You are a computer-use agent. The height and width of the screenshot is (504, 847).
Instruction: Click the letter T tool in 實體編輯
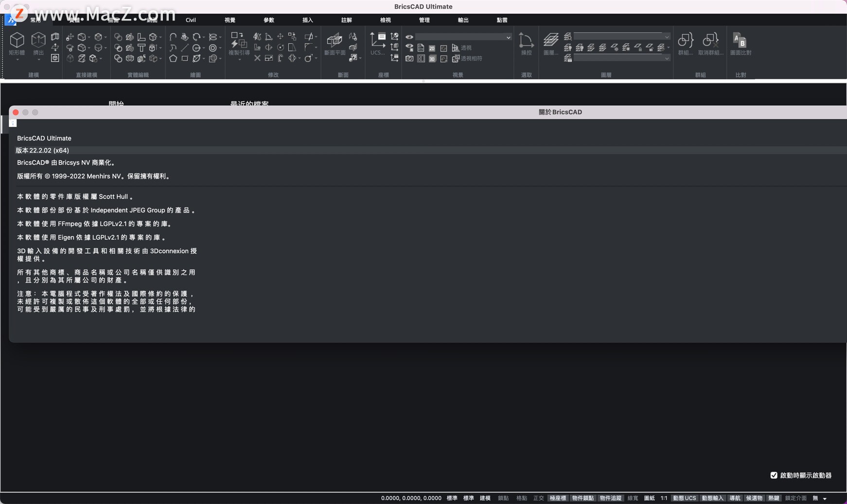click(141, 48)
